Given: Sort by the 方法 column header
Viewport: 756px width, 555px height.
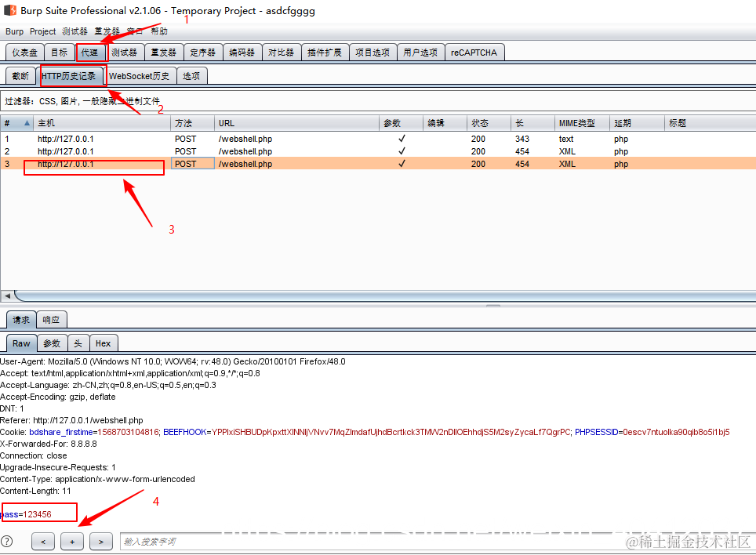Looking at the screenshot, I should (x=192, y=123).
